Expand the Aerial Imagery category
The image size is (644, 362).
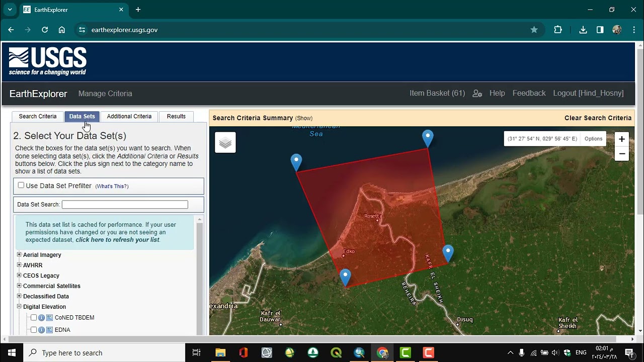pyautogui.click(x=19, y=255)
